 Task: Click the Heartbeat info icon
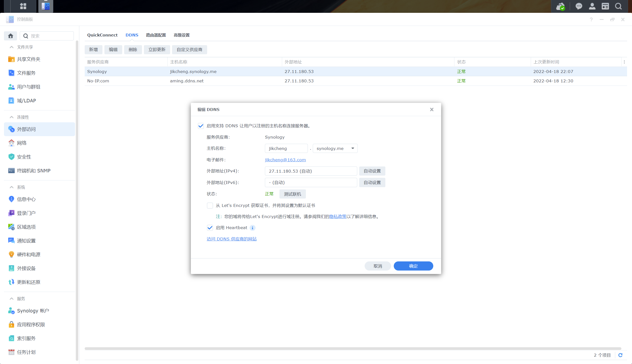(x=253, y=228)
